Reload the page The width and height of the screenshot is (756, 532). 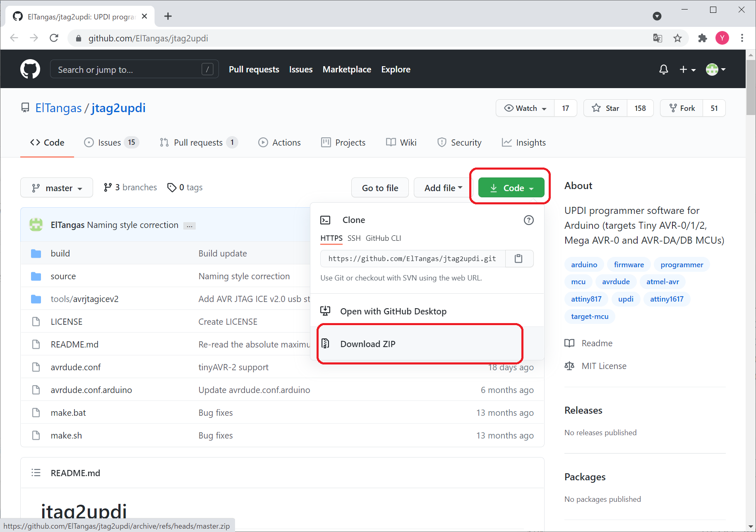click(54, 38)
